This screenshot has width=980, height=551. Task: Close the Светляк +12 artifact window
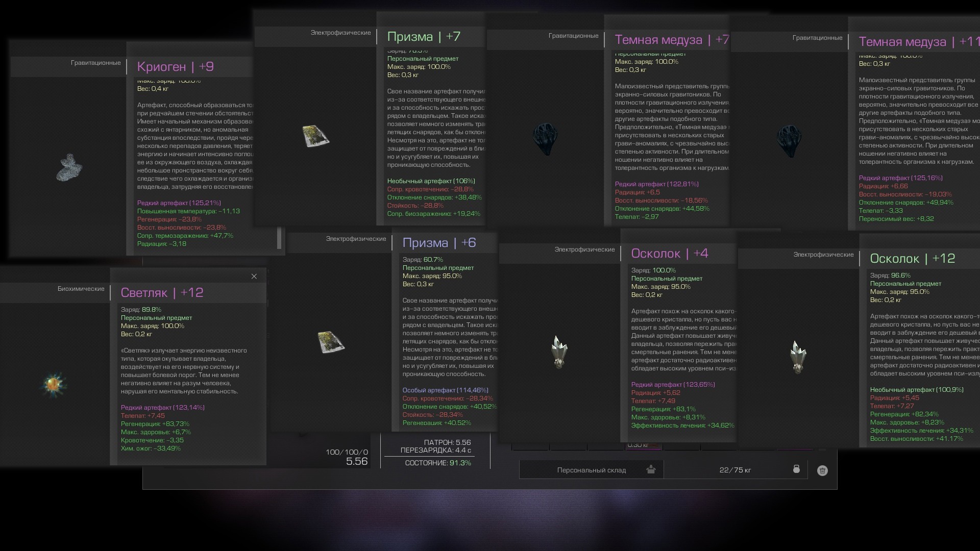pyautogui.click(x=254, y=277)
